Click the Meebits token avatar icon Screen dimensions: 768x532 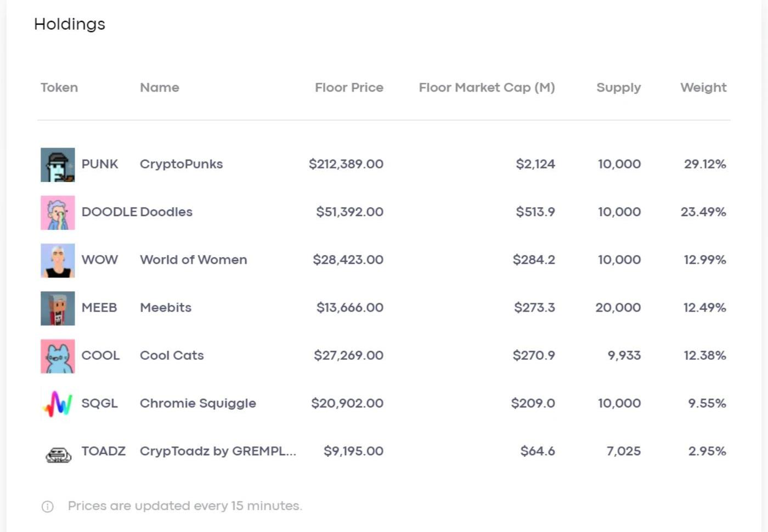pos(58,308)
